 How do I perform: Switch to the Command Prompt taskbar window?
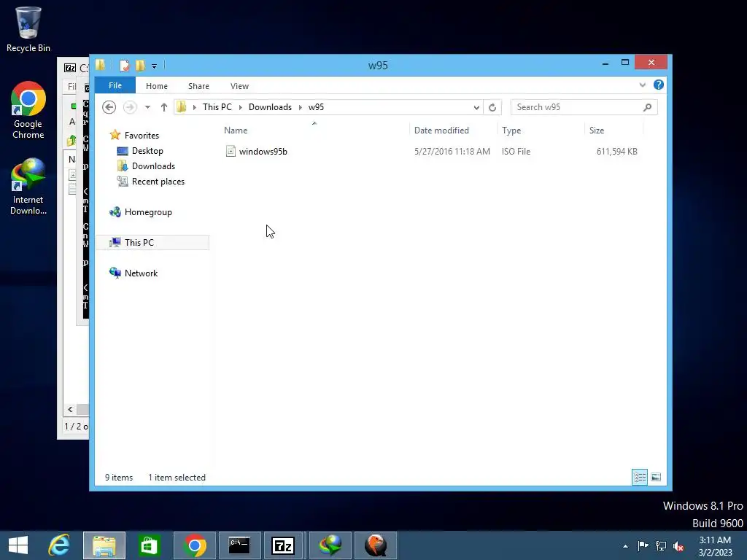(x=239, y=545)
